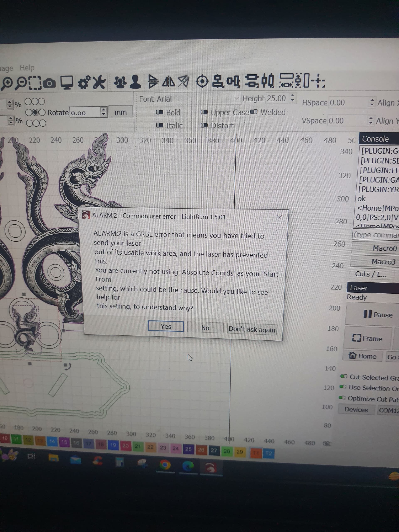Toggle the Distort switch
The image size is (399, 532).
(x=204, y=125)
